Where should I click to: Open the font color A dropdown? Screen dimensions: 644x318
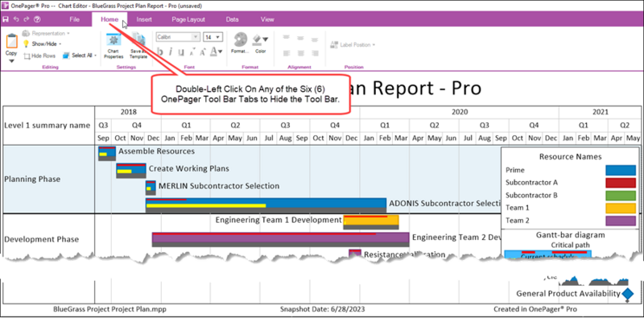[216, 52]
